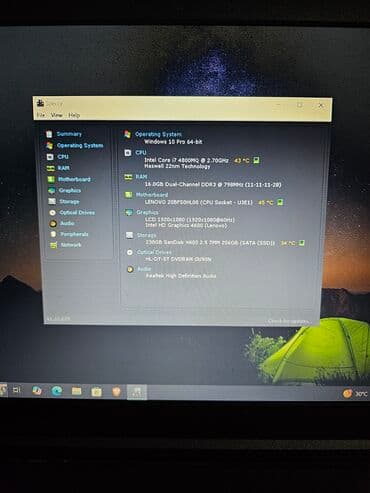Screen dimensions: 370x493
Task: Select Summary in the sidebar
Action: click(x=69, y=134)
